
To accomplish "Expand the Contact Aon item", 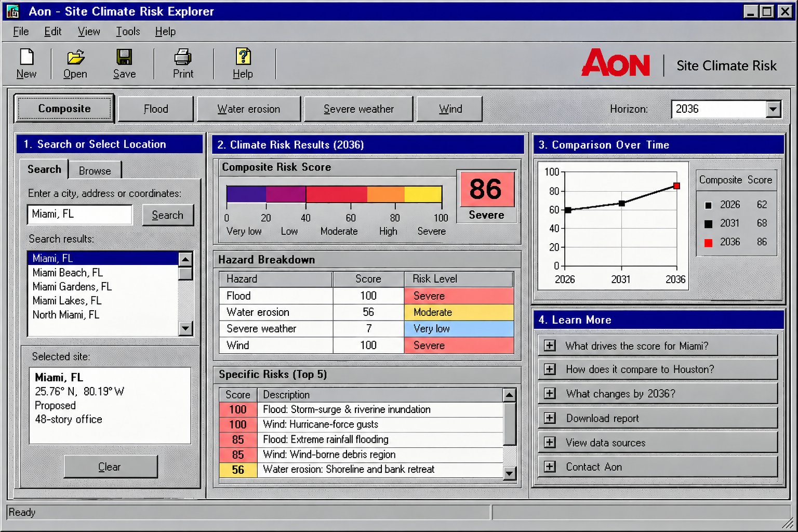I will 550,467.
